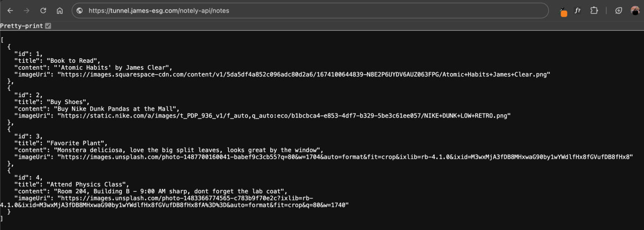Open the Extensions puzzle menu
Screen dimensions: 644x230
(594, 11)
